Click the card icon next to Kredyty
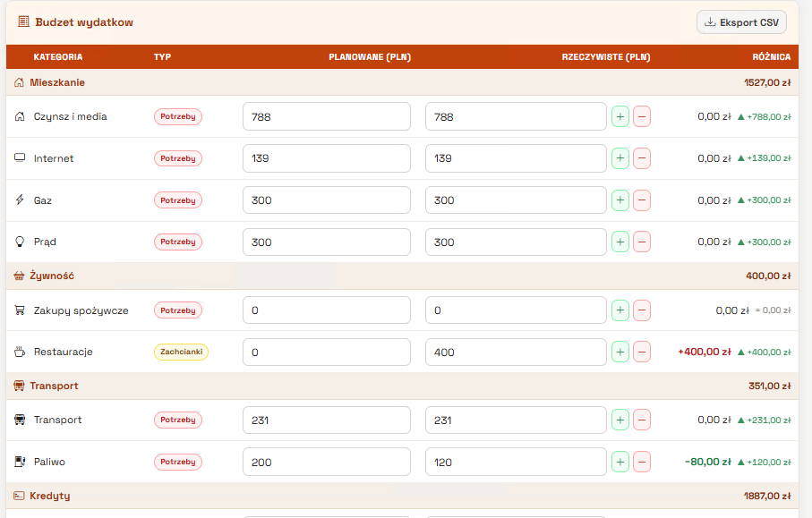 [x=19, y=496]
